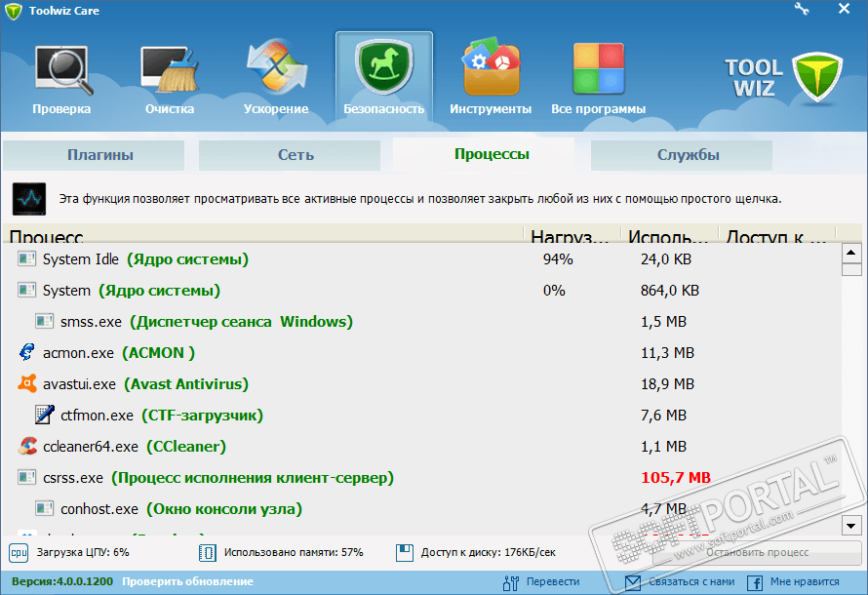Image resolution: width=868 pixels, height=595 pixels.
Task: Click Доступ к диску: 176КБ/сек text
Action: [x=488, y=552]
